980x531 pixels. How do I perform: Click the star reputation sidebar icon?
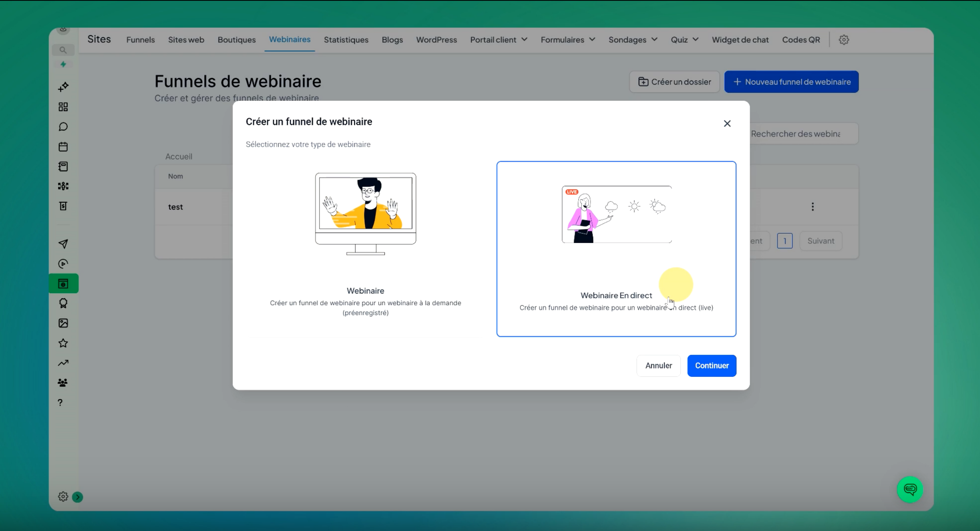[63, 343]
